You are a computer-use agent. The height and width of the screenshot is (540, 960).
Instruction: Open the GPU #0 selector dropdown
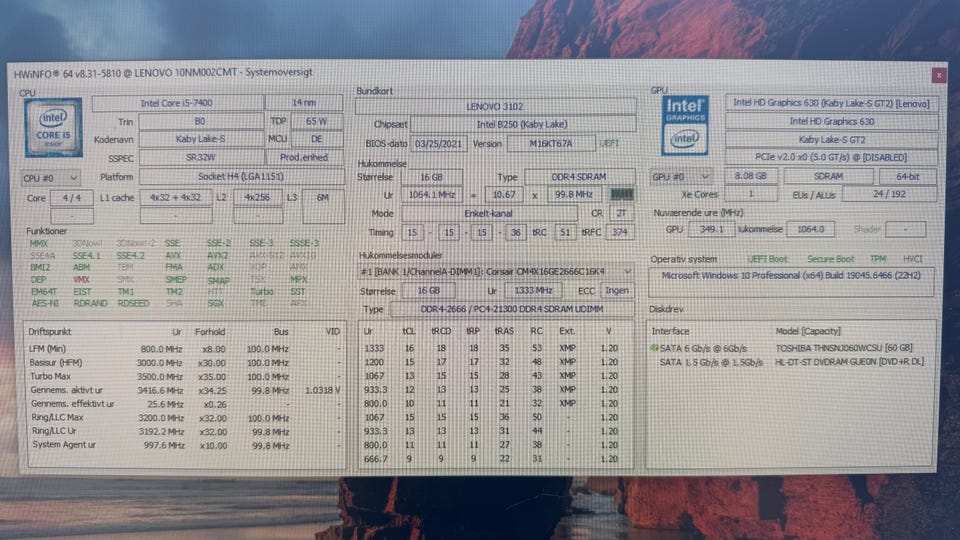680,176
